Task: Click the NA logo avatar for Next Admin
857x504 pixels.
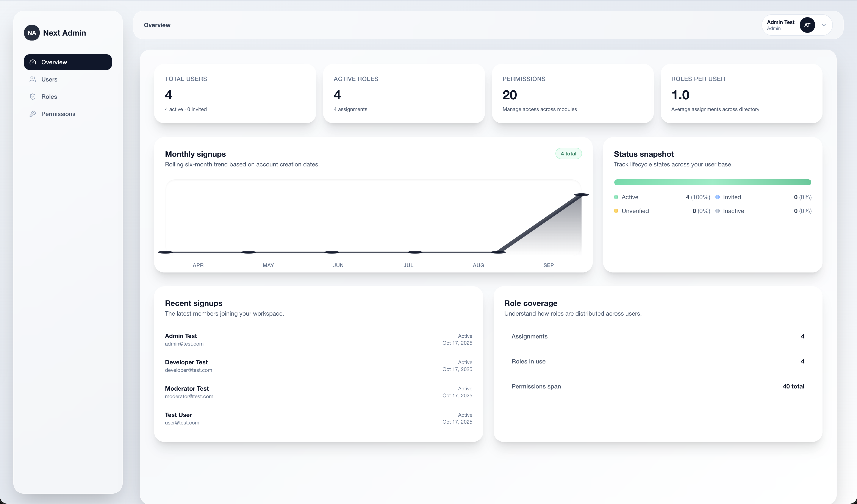Action: click(32, 33)
